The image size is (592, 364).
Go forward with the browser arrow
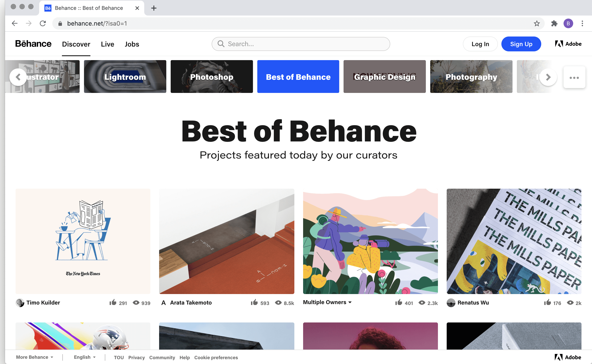[x=29, y=23]
